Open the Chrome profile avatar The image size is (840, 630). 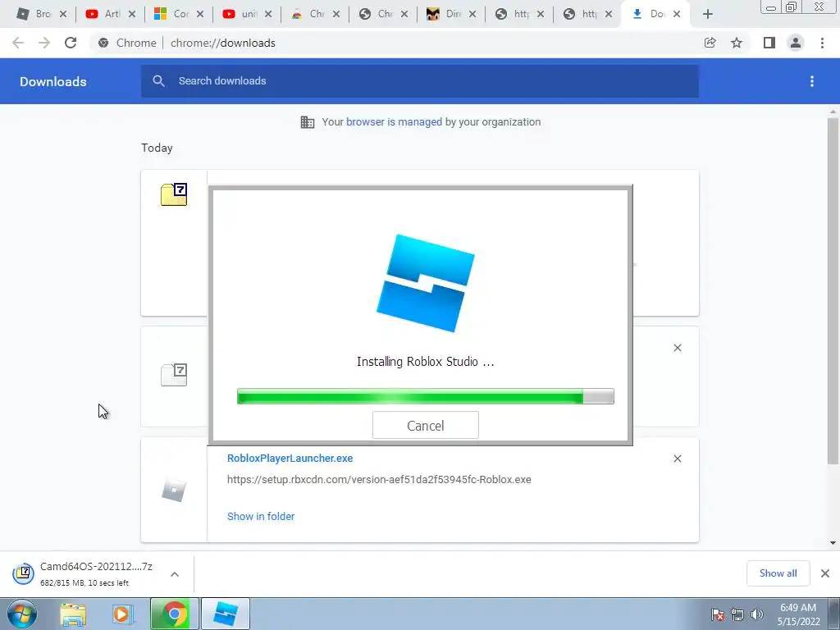pos(796,43)
